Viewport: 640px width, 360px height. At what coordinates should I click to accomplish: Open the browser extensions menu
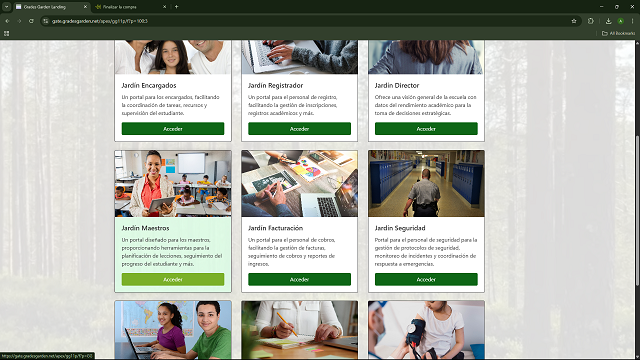591,21
